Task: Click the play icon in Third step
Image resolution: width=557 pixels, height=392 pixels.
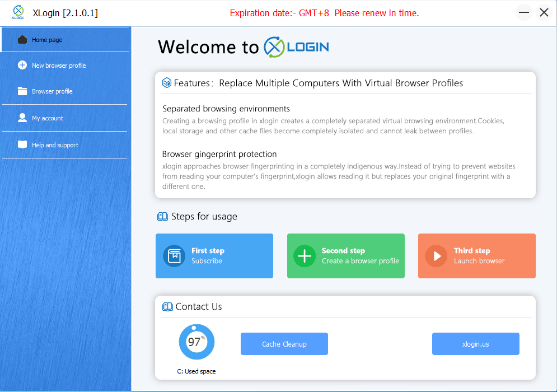Action: [436, 256]
